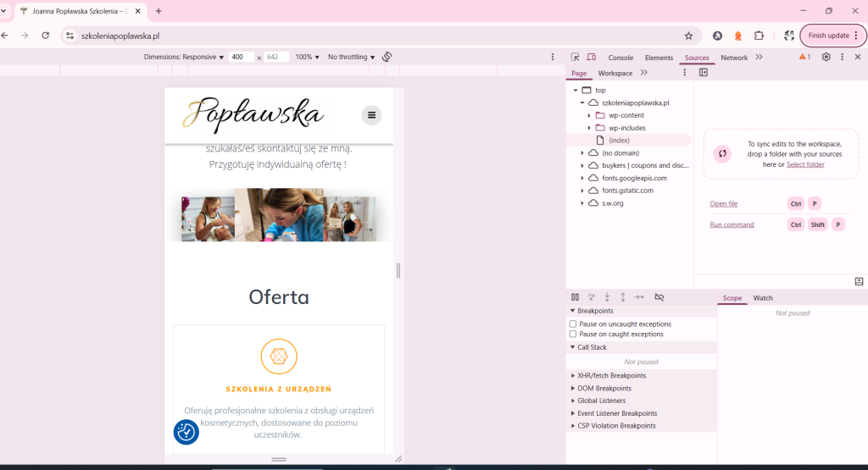
Task: Toggle the device toolbar icon
Action: pos(591,57)
